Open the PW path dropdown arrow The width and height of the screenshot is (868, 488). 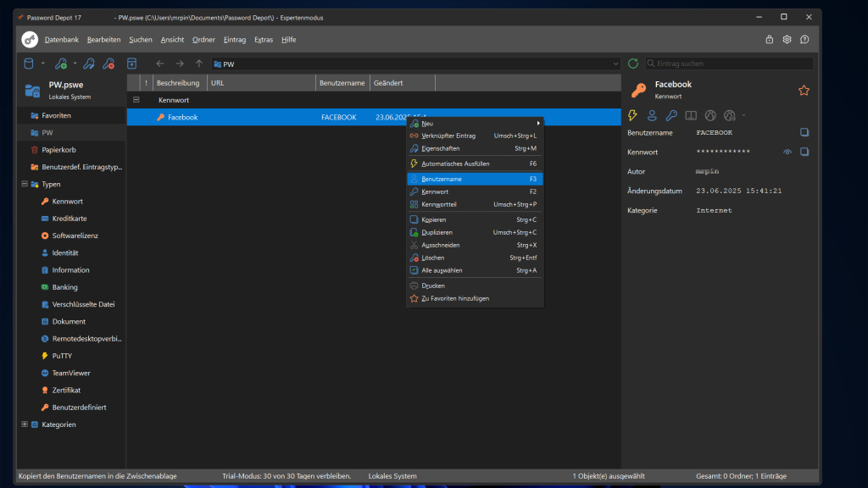click(615, 64)
